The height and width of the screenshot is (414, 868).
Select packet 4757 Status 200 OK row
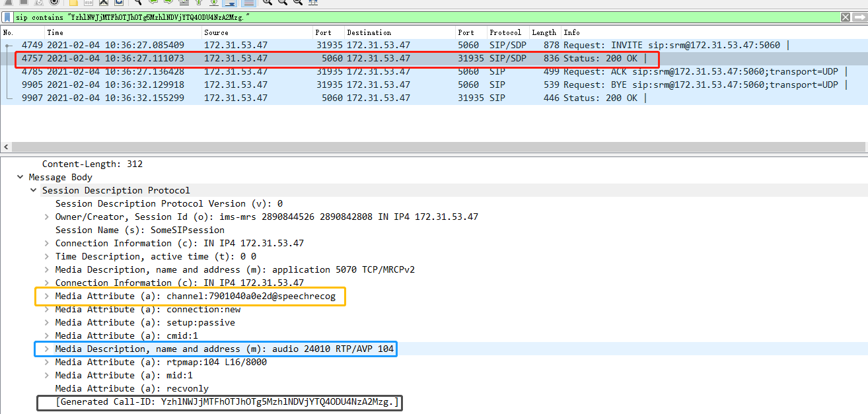point(433,59)
